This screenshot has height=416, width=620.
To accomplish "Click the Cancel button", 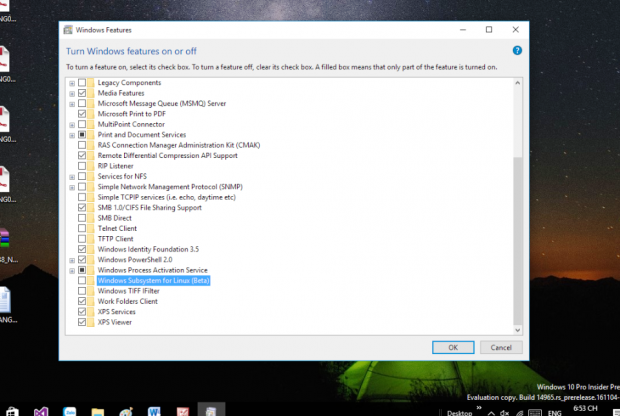I will coord(501,347).
